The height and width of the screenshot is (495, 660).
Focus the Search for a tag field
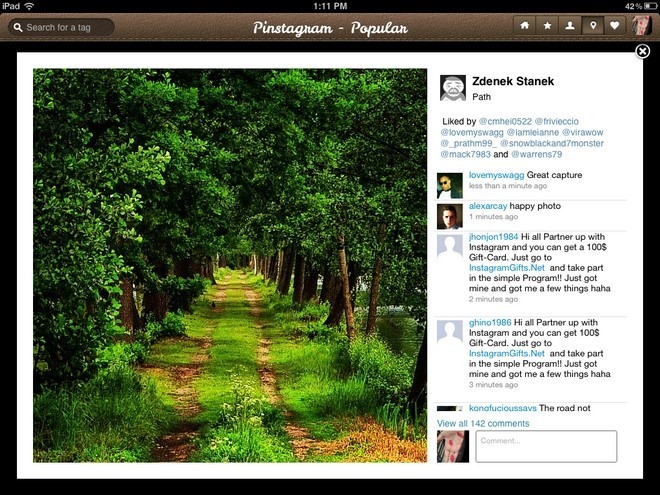tap(61, 27)
